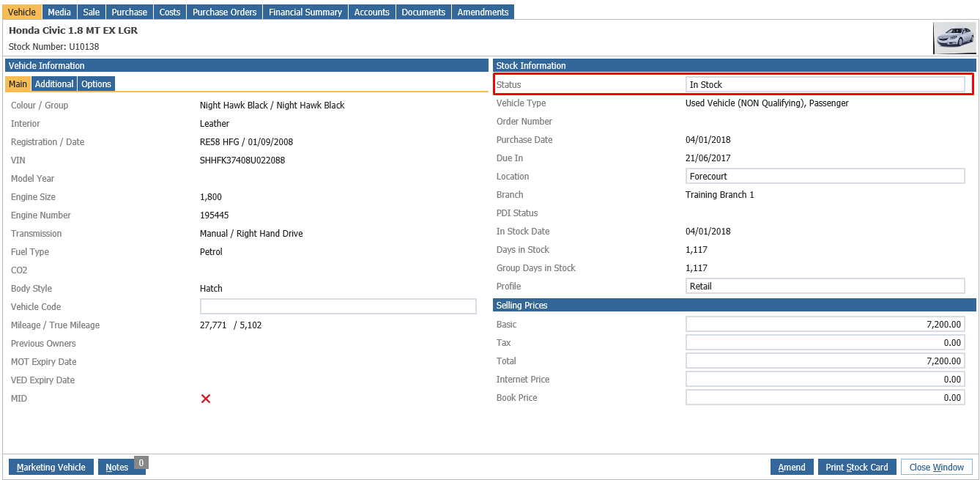The image size is (980, 480).
Task: Click the Engine Number value 195445
Action: (x=215, y=215)
